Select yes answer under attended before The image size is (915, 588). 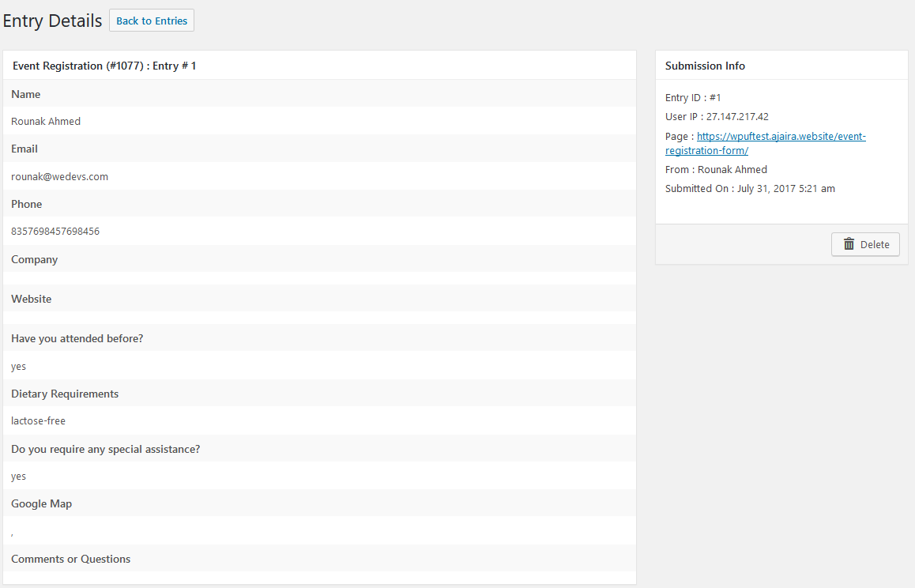[19, 367]
